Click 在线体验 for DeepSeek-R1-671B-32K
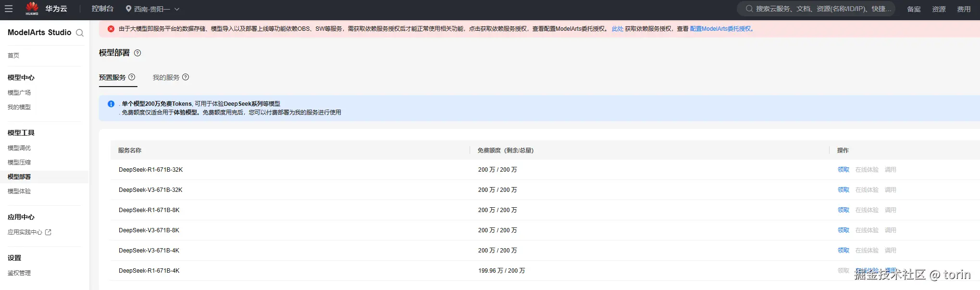Viewport: 980px width, 290px height. 867,170
